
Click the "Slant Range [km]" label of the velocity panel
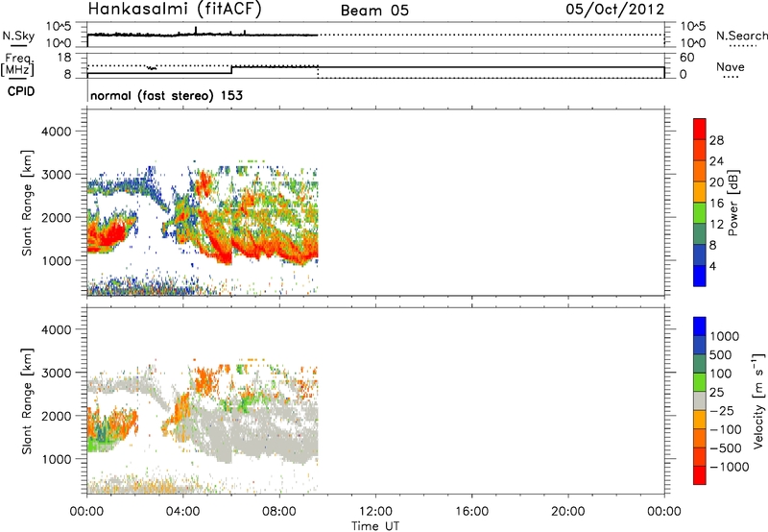pyautogui.click(x=27, y=400)
